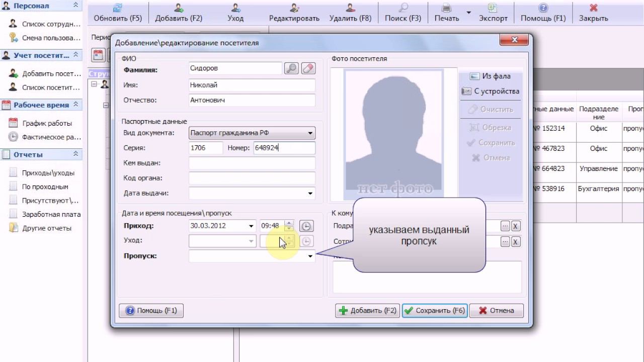Capture visitor photo via С устройства
Image resolution: width=644 pixels, height=362 pixels.
pos(491,92)
